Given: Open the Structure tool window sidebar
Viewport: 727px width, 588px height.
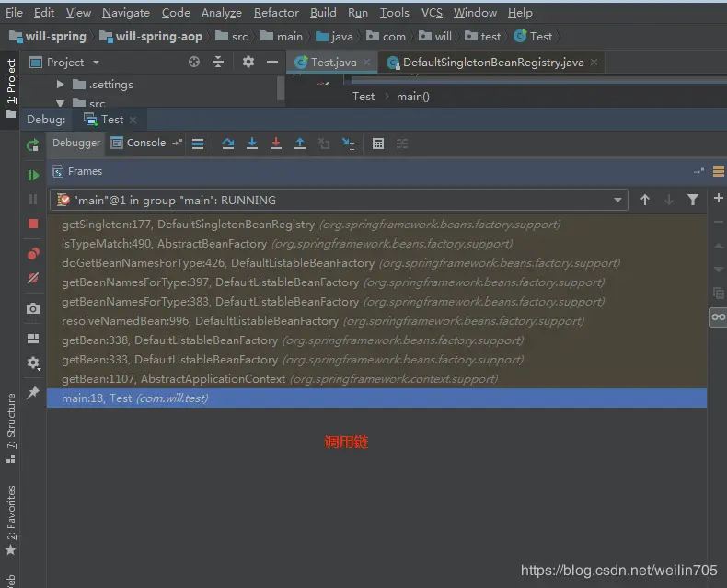Looking at the screenshot, I should tap(11, 428).
